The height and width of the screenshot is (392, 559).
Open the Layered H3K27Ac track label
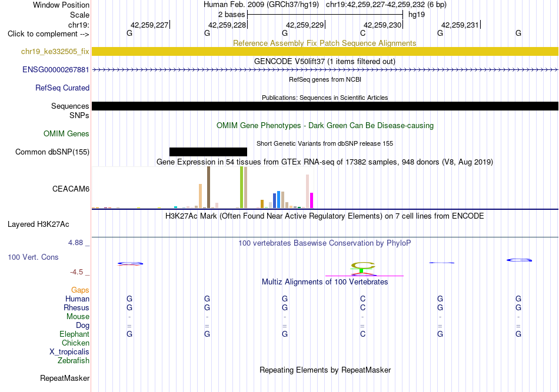pyautogui.click(x=38, y=225)
